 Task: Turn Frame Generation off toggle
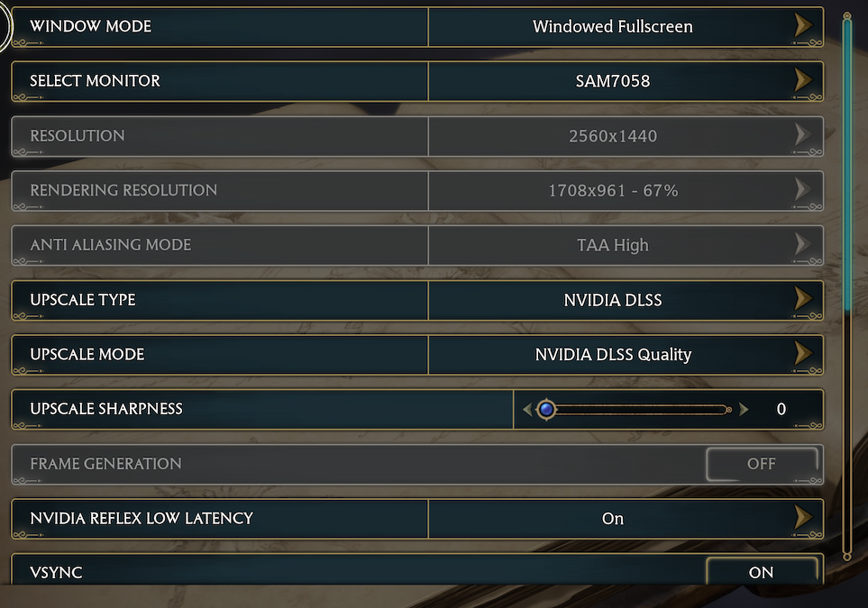[762, 464]
